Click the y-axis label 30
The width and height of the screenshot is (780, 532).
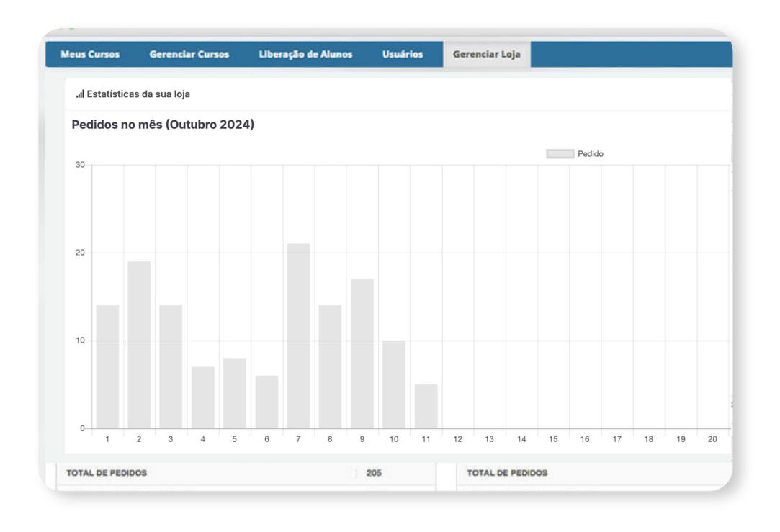pyautogui.click(x=80, y=165)
